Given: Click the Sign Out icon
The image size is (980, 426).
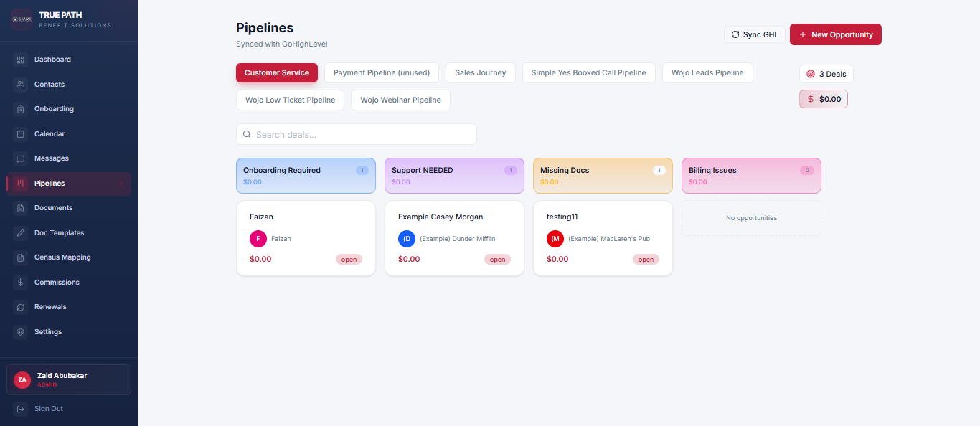Looking at the screenshot, I should (21, 409).
